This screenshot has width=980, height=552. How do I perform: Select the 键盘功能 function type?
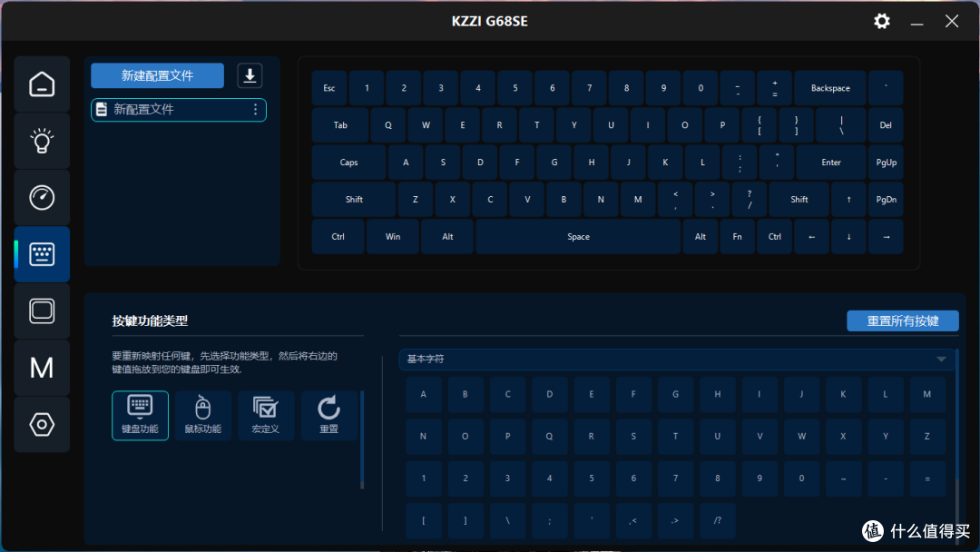coord(140,415)
